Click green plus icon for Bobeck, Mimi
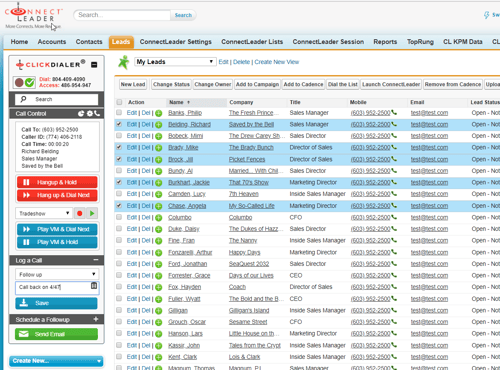This screenshot has height=370, width=500. coord(159,136)
